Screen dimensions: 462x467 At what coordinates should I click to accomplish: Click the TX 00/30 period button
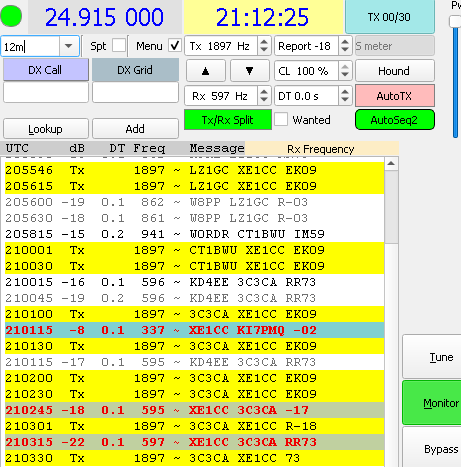pos(390,17)
